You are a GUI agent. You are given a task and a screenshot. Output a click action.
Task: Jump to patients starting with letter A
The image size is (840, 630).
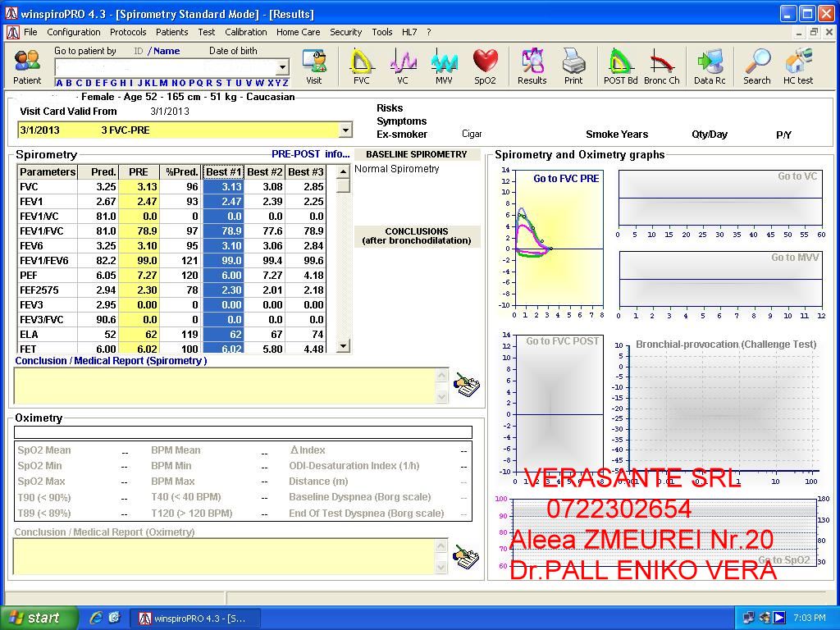coord(59,83)
